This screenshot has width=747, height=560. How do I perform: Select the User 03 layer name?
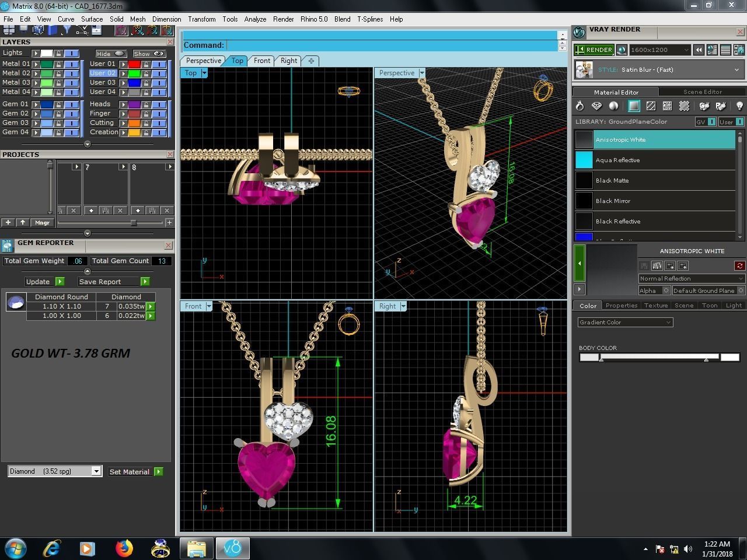pos(103,82)
